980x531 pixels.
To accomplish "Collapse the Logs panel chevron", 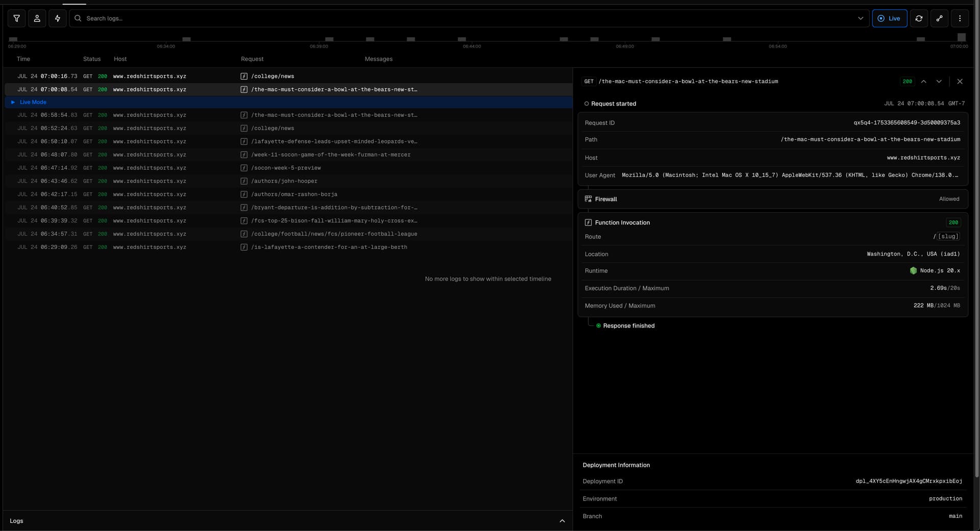I will (x=562, y=521).
